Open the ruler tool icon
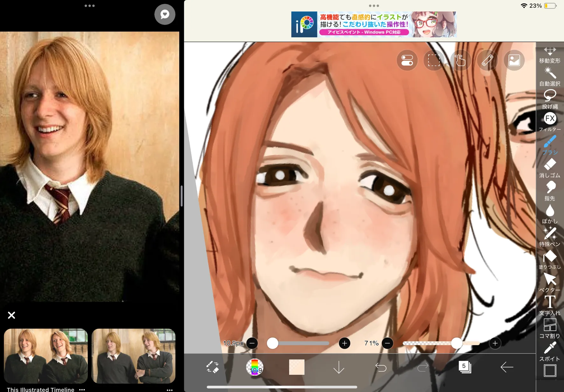The width and height of the screenshot is (564, 392). point(487,60)
